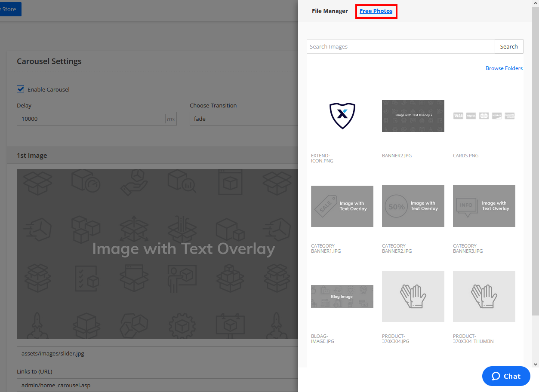Click the PRODUCT-370X304.JPG file name
This screenshot has width=539, height=392.
pyautogui.click(x=396, y=339)
